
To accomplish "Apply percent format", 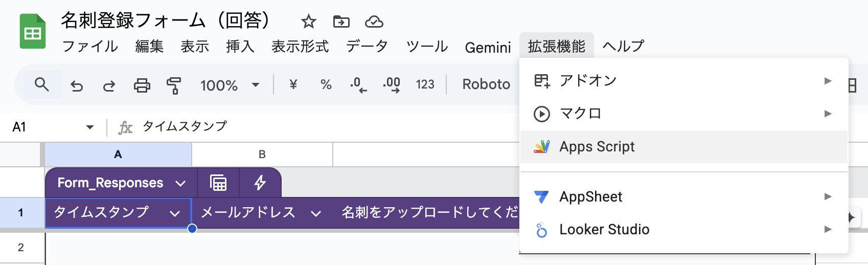I will (326, 84).
